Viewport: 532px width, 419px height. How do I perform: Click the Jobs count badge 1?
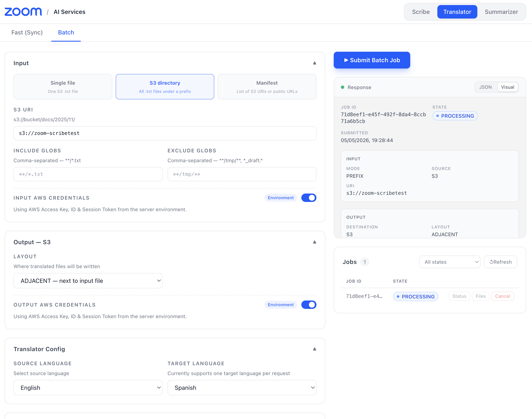(x=365, y=262)
